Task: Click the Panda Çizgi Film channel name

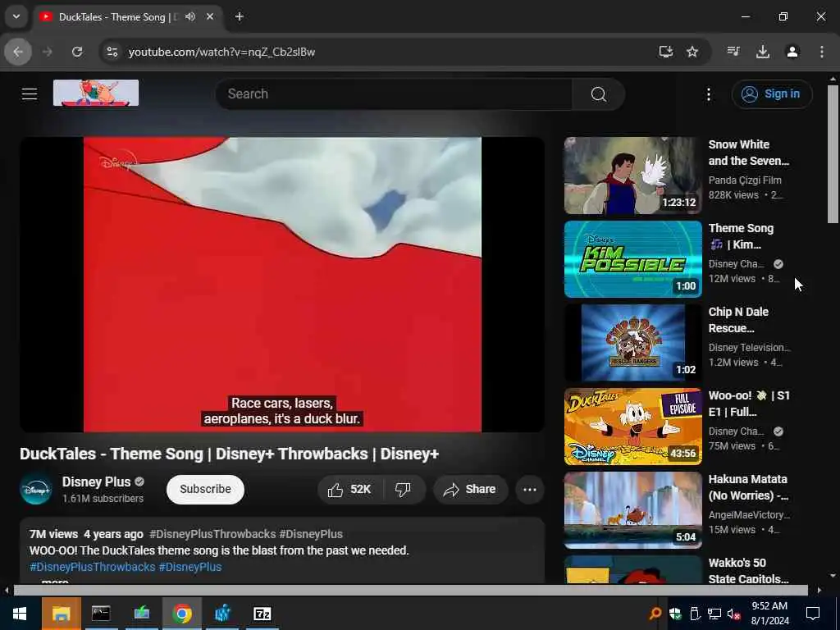Action: tap(745, 180)
